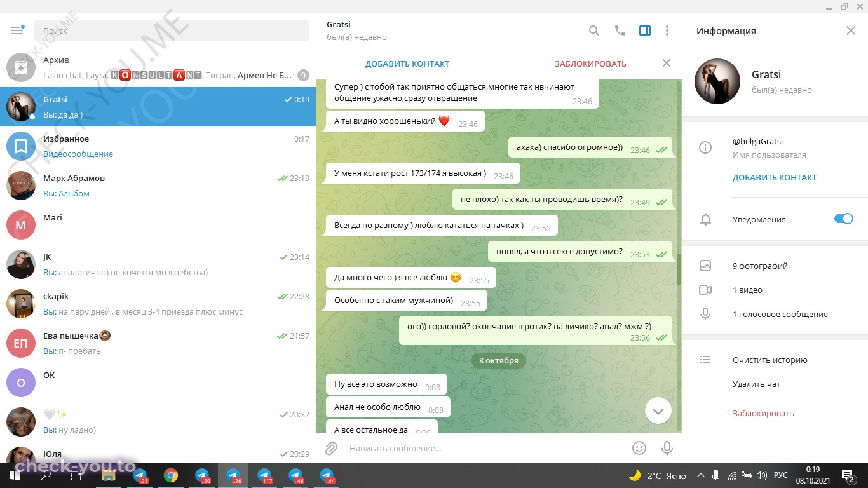The width and height of the screenshot is (868, 488).
Task: Click red Заблокировать in info panel
Action: pos(763,413)
